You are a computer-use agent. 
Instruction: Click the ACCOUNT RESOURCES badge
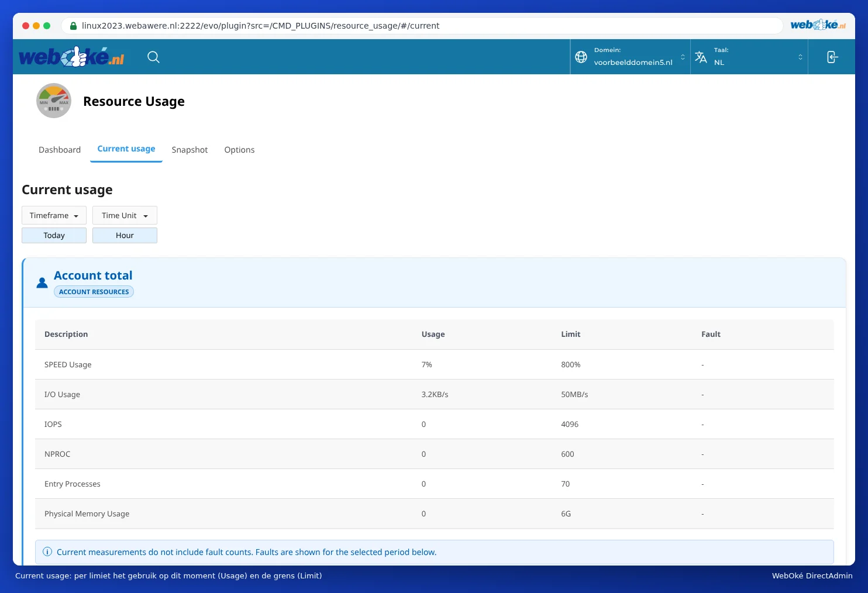94,292
